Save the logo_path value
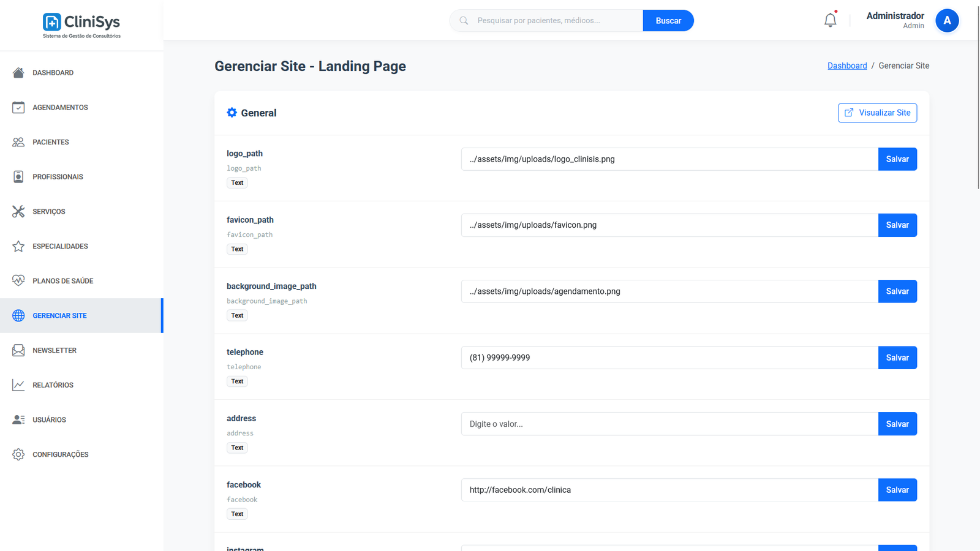The image size is (980, 551). point(897,159)
